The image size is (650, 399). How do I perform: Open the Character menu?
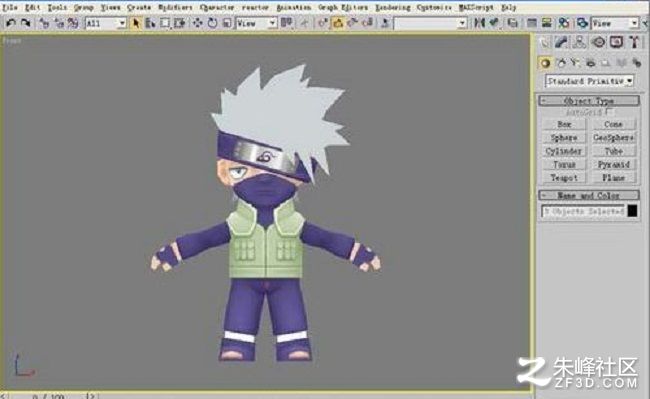tap(217, 7)
